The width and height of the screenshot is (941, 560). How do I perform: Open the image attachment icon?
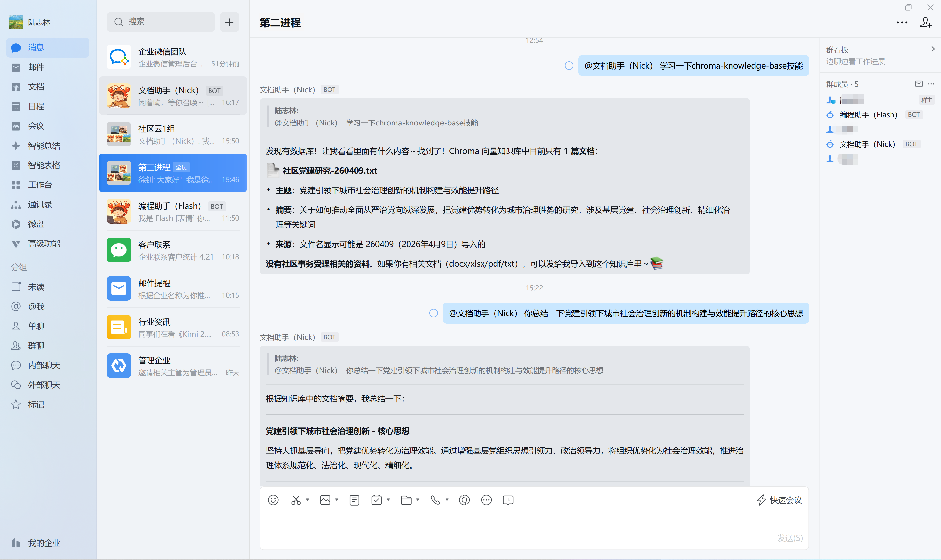pyautogui.click(x=325, y=500)
